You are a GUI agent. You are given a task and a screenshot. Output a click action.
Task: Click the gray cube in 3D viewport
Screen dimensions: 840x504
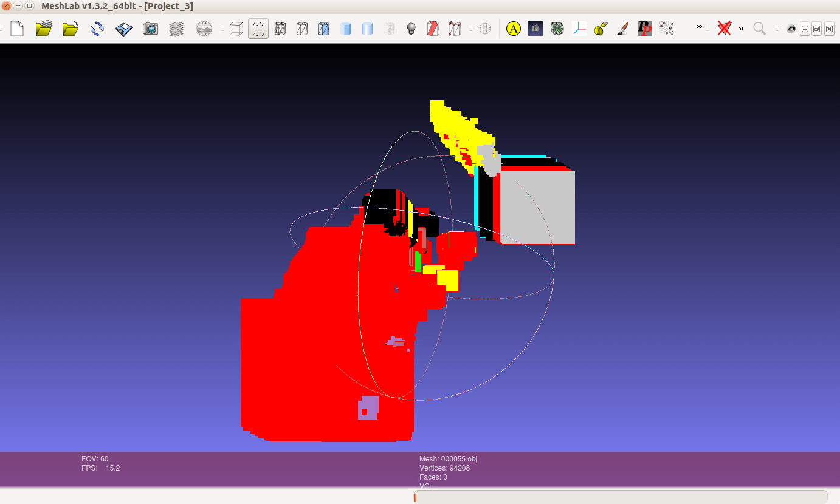[x=537, y=207]
